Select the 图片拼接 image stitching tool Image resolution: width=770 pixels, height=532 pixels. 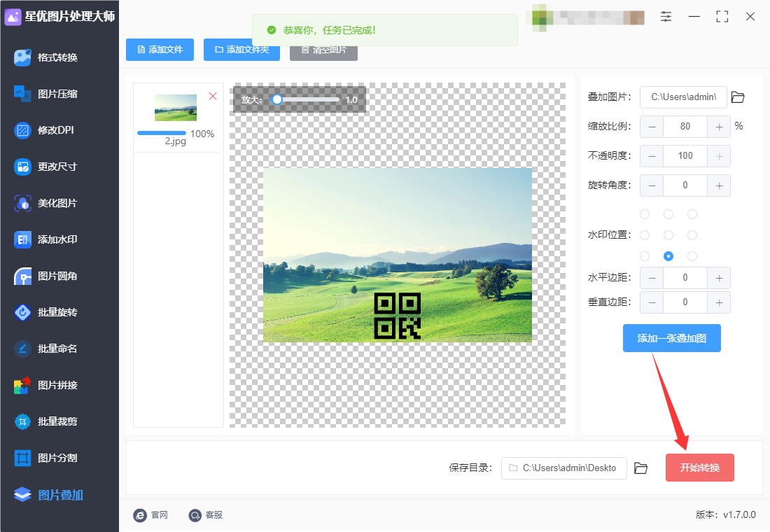point(45,385)
